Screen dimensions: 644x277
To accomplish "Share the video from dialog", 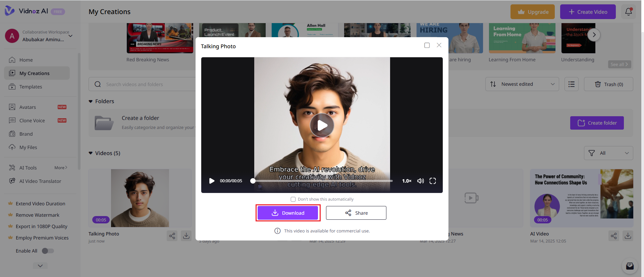I will pos(356,213).
